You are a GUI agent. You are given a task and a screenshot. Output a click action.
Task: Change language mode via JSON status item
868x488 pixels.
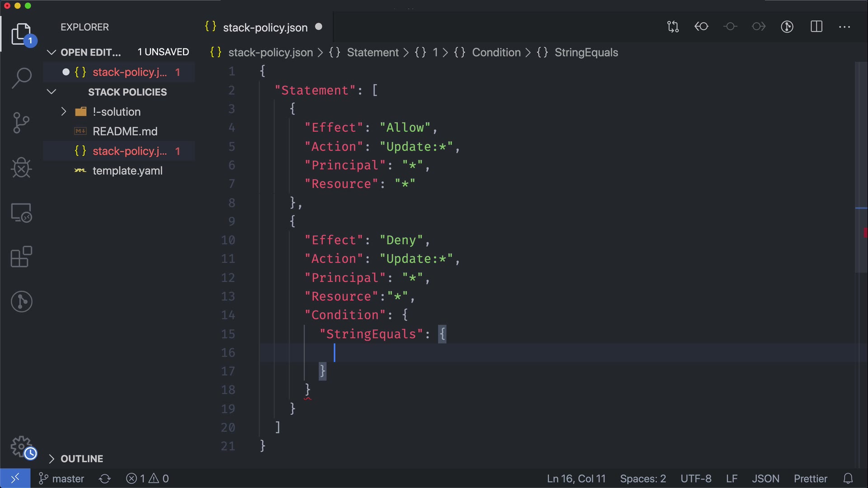tap(765, 479)
